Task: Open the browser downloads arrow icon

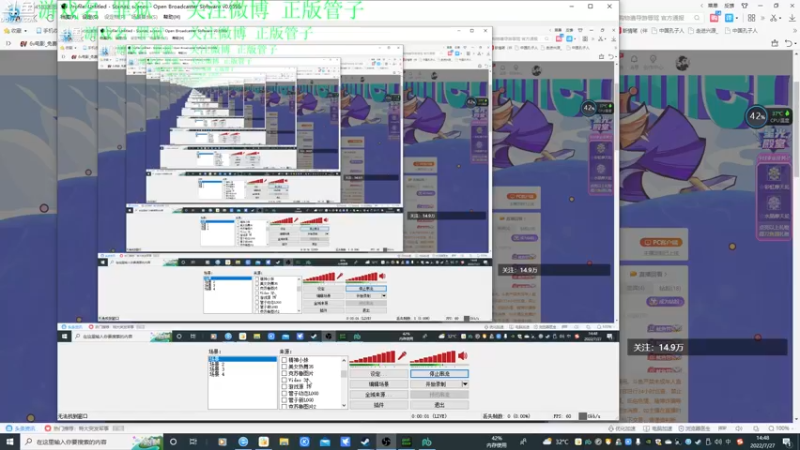Action: [792, 18]
